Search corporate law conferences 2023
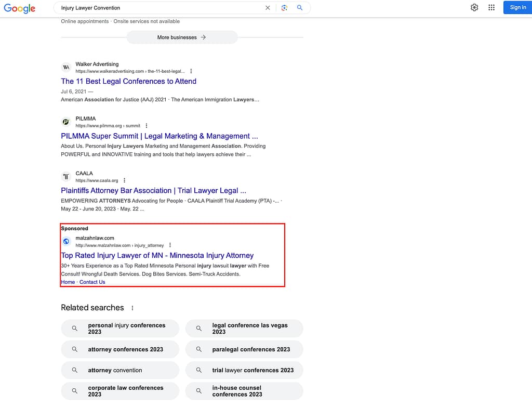 point(120,391)
